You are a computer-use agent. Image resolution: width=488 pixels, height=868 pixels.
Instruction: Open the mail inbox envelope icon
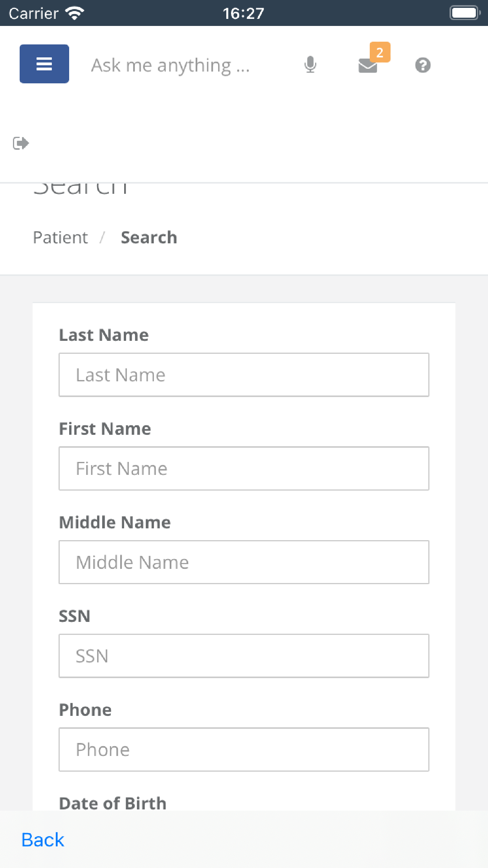[x=368, y=66]
